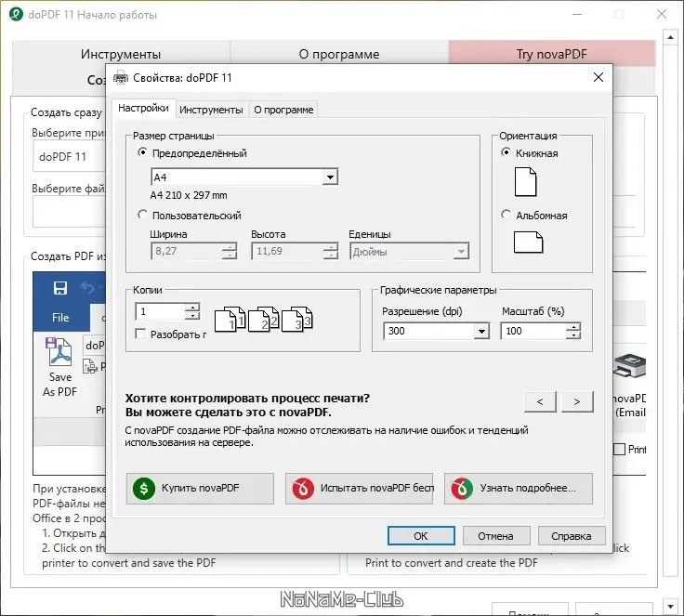Viewport: 684px width, 616px height.
Task: Click the collate copies preview icon set 1
Action: click(230, 320)
